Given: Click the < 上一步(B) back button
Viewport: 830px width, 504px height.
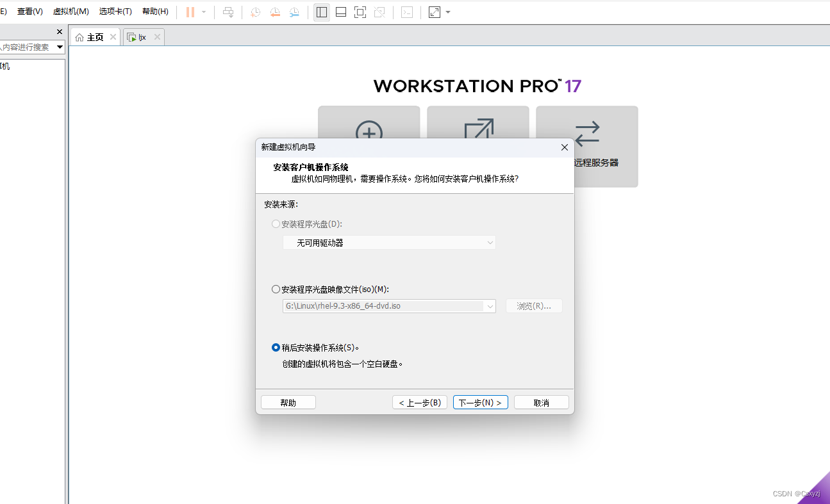Looking at the screenshot, I should [x=420, y=403].
